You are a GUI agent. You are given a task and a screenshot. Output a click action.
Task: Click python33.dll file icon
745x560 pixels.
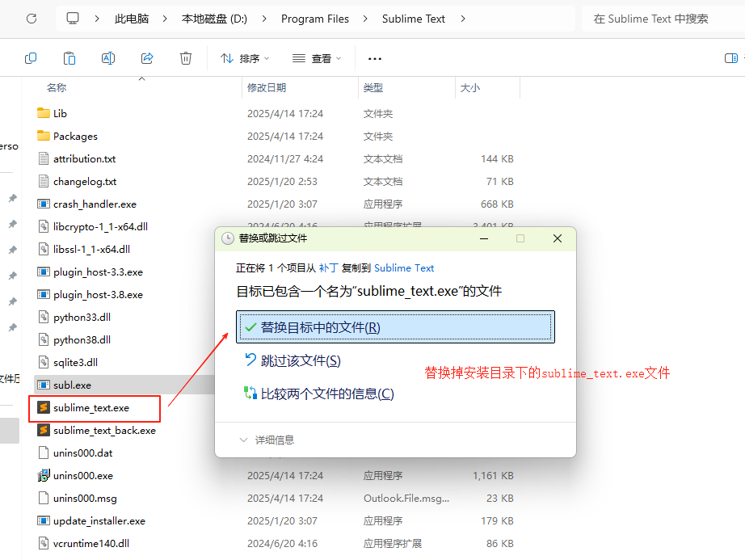(x=44, y=317)
